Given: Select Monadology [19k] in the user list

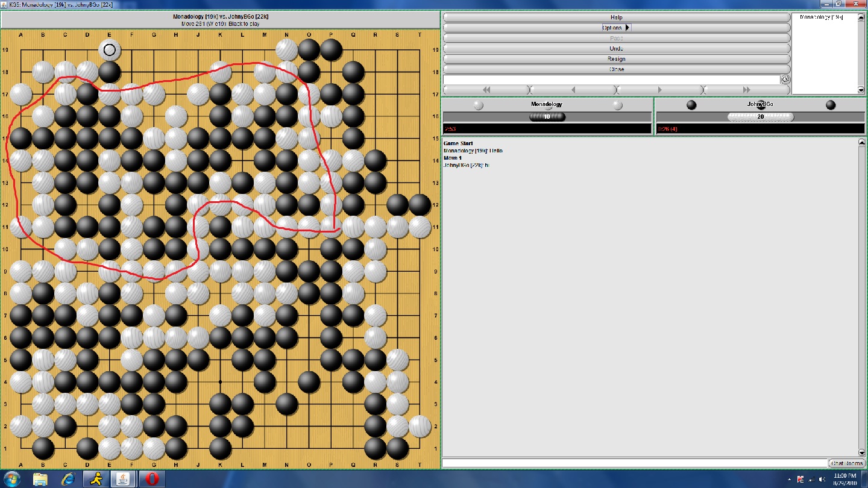Looking at the screenshot, I should pos(820,17).
